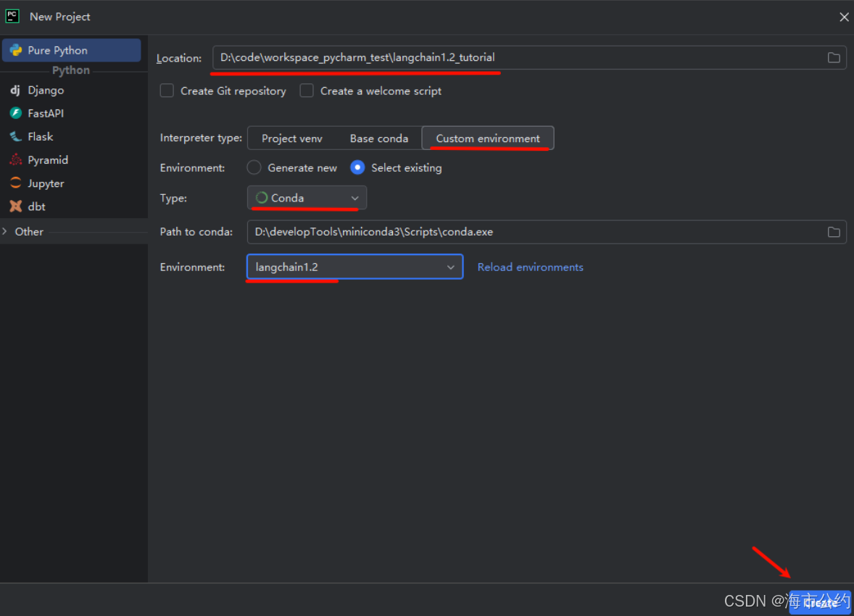The height and width of the screenshot is (616, 854).
Task: Expand the Other project types group
Action: pos(6,231)
